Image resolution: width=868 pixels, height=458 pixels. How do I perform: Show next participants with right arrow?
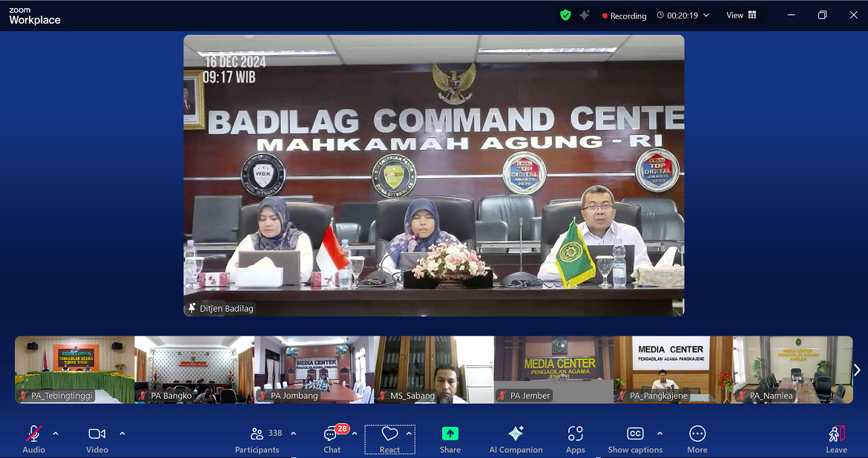click(x=857, y=370)
